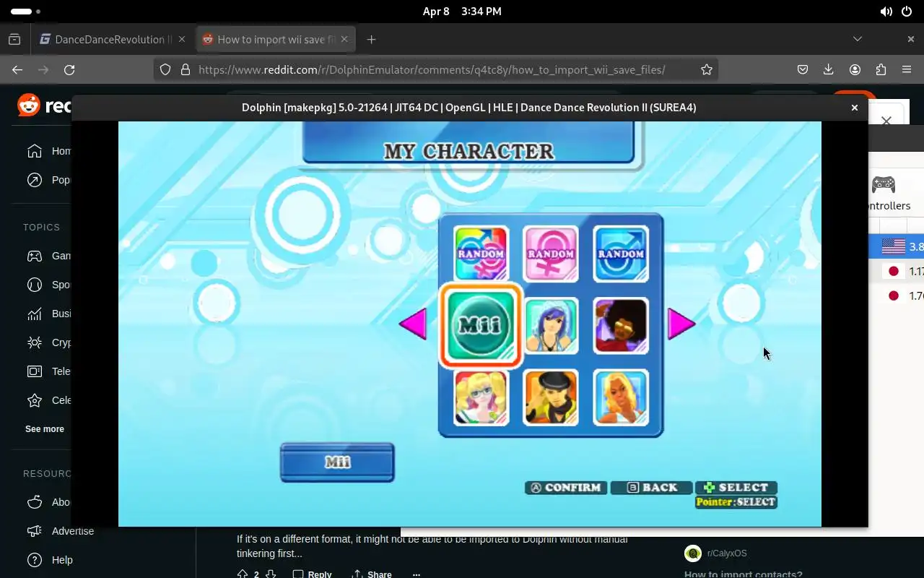Viewport: 924px width, 578px height.
Task: Click the Reddit logo
Action: [43, 106]
